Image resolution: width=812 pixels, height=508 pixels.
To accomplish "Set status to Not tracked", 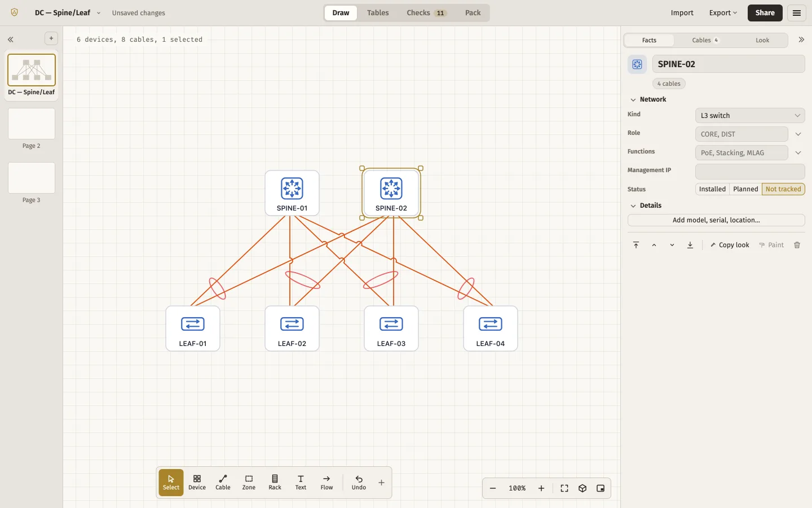I will tap(783, 189).
